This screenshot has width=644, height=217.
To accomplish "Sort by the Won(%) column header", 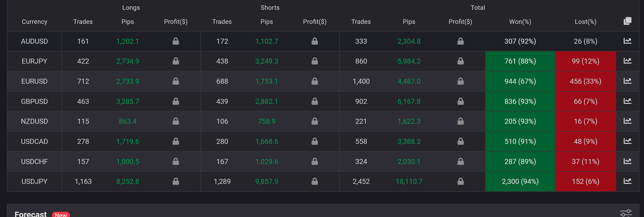I will coord(520,22).
